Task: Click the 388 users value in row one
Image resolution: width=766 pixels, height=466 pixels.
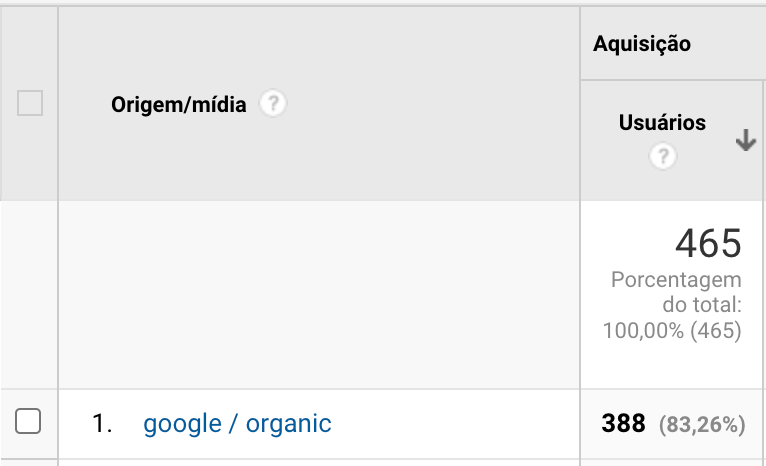Action: pyautogui.click(x=623, y=424)
